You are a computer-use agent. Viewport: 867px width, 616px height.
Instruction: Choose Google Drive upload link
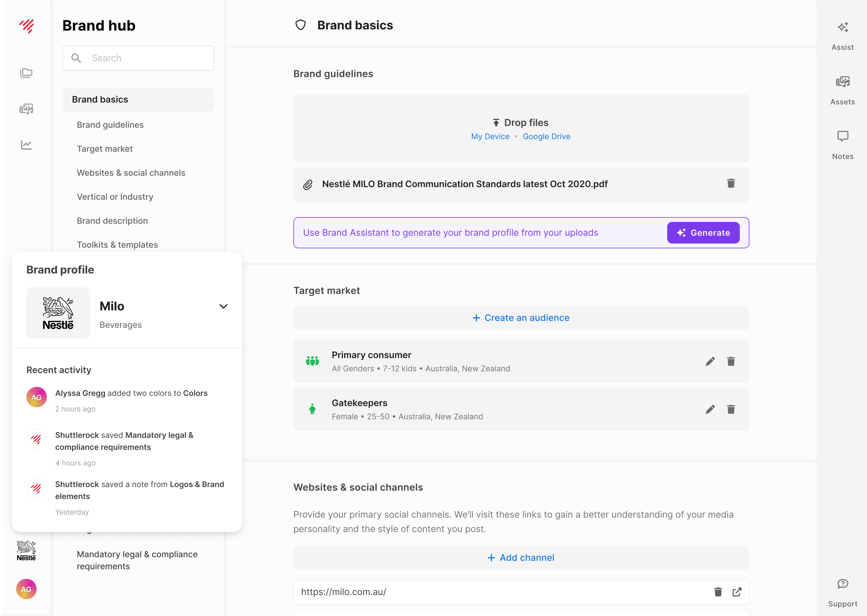point(546,136)
